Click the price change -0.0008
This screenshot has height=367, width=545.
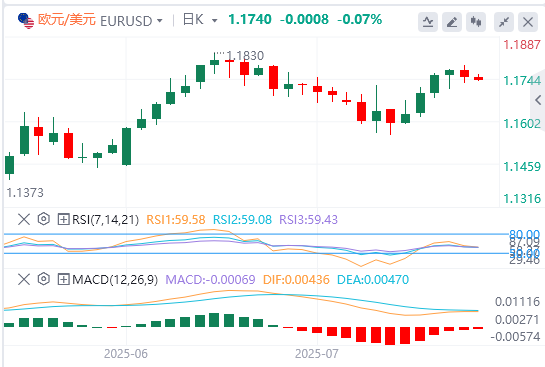point(304,19)
